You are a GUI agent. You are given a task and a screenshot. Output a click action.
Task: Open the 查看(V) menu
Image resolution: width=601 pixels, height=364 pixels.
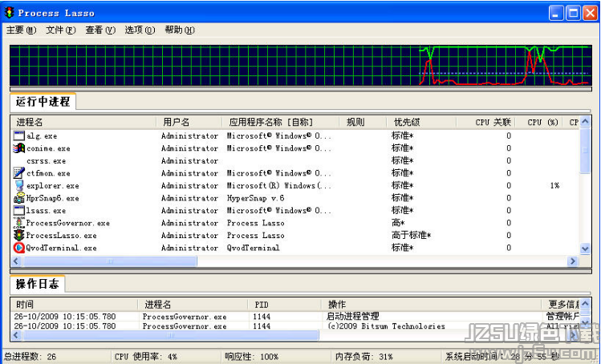tap(100, 30)
